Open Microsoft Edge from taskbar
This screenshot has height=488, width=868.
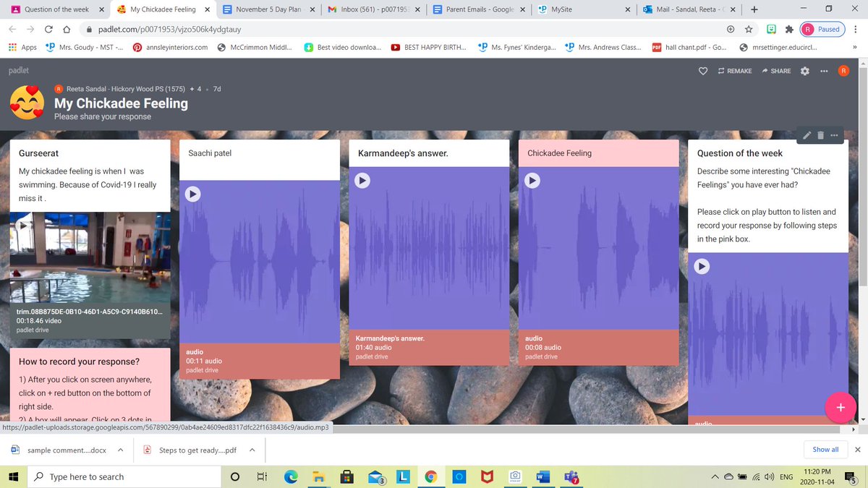click(x=291, y=477)
